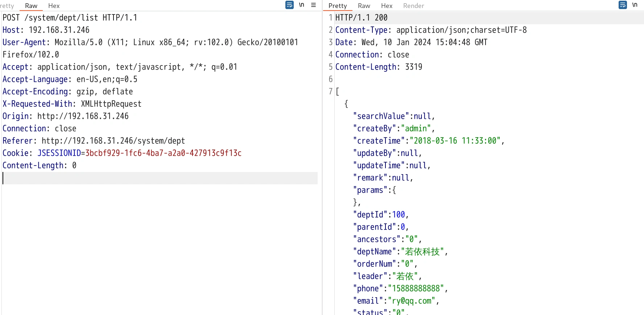Click the HTTP/1.1 200 status line
The width and height of the screenshot is (644, 315).
pos(361,18)
